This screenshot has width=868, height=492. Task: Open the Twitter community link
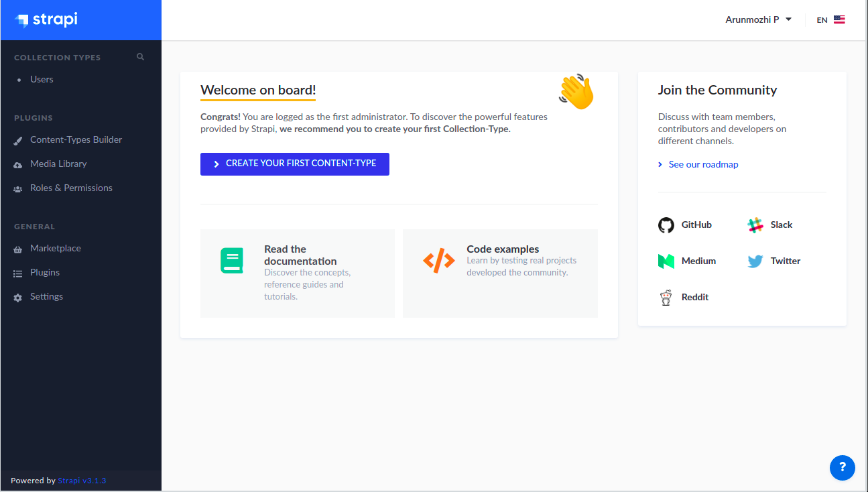774,261
